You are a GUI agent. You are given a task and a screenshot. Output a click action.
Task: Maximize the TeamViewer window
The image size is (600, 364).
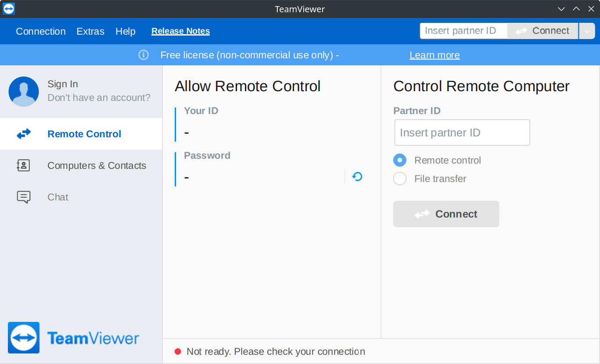(576, 9)
